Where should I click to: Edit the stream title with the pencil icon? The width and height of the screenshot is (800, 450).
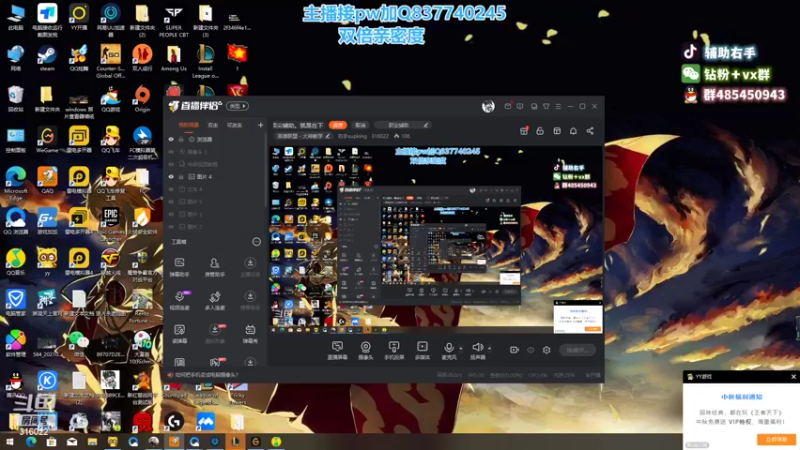[x=426, y=125]
